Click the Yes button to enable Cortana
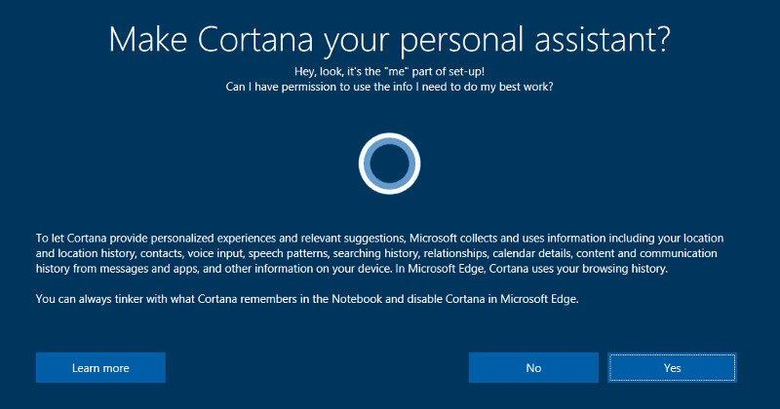This screenshot has height=409, width=780. pyautogui.click(x=672, y=368)
